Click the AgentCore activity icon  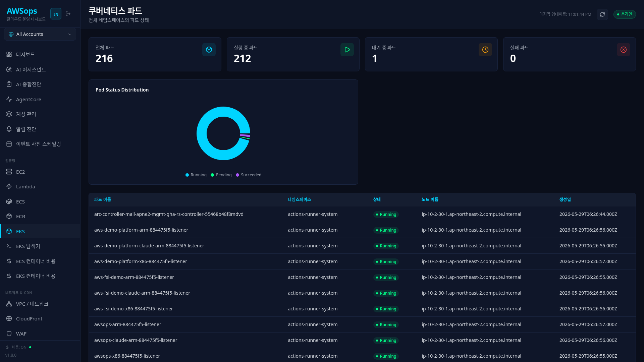pyautogui.click(x=9, y=99)
